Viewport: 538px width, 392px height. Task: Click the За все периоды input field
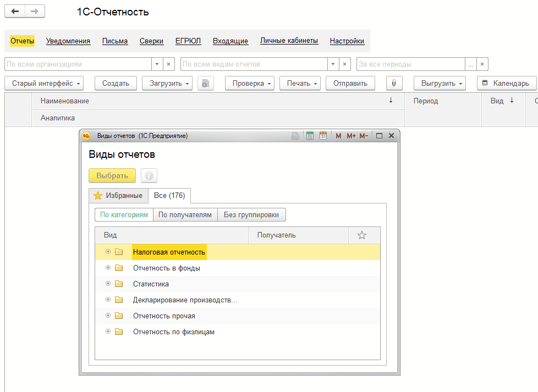point(411,64)
